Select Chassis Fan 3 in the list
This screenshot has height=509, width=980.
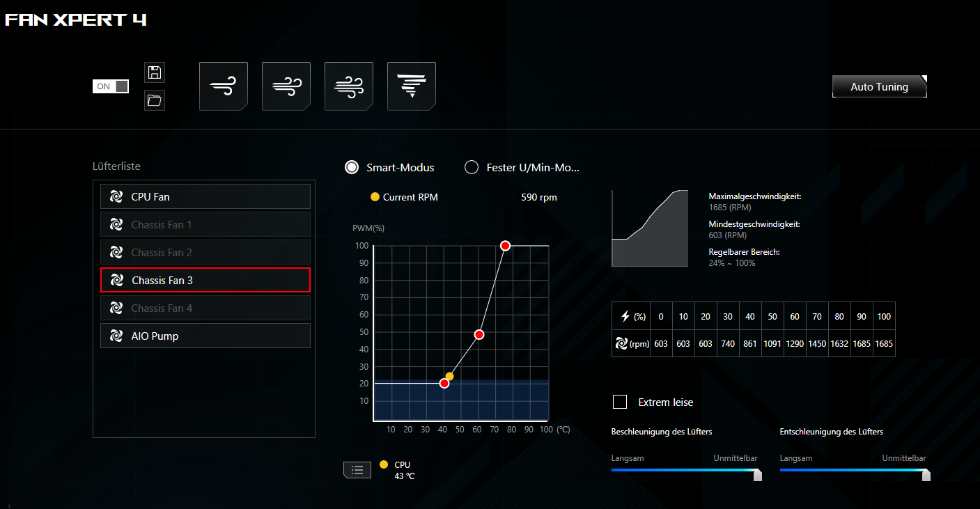205,281
